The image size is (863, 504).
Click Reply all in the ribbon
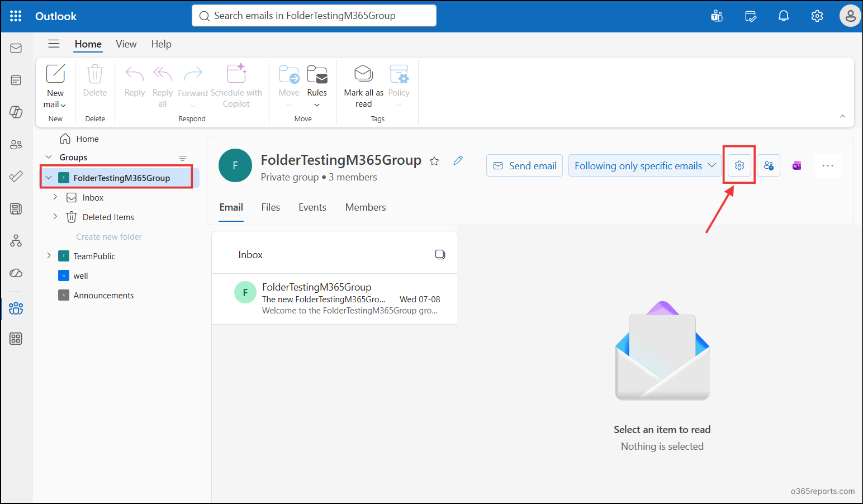pyautogui.click(x=163, y=87)
